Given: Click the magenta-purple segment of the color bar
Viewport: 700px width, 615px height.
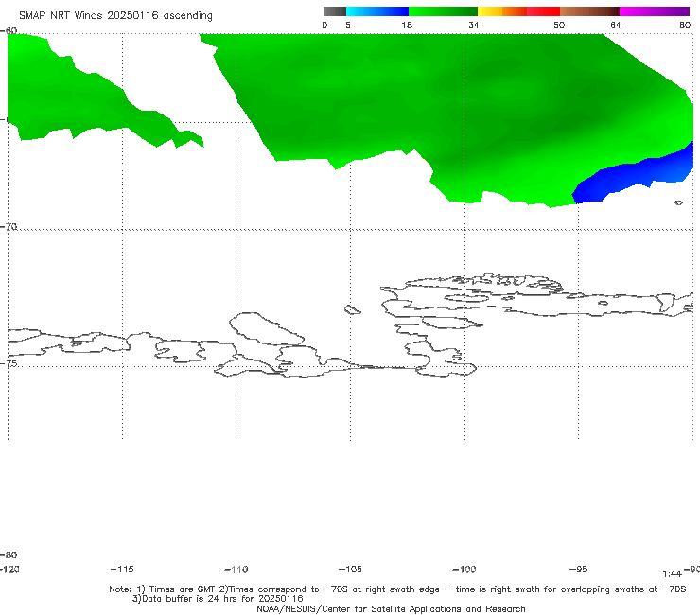Looking at the screenshot, I should 655,11.
